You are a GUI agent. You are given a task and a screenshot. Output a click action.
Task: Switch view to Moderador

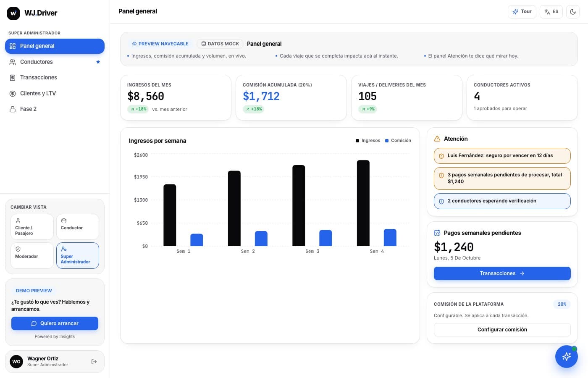coord(32,255)
